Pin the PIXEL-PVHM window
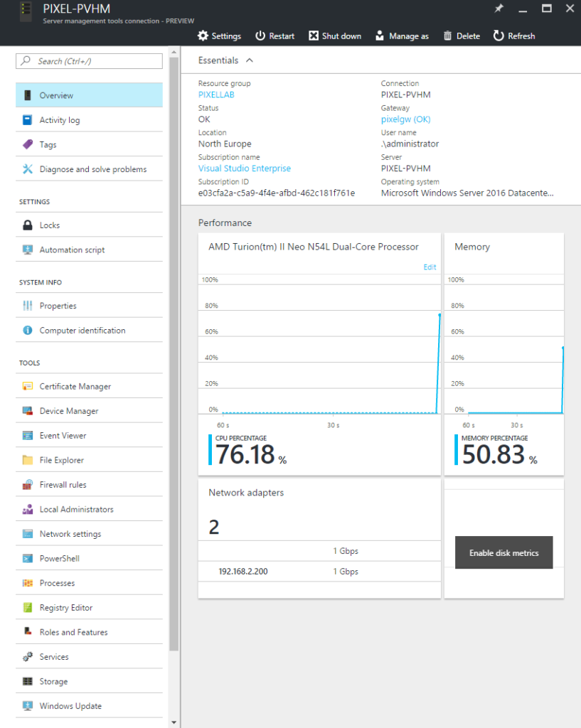Image resolution: width=581 pixels, height=728 pixels. [499, 9]
